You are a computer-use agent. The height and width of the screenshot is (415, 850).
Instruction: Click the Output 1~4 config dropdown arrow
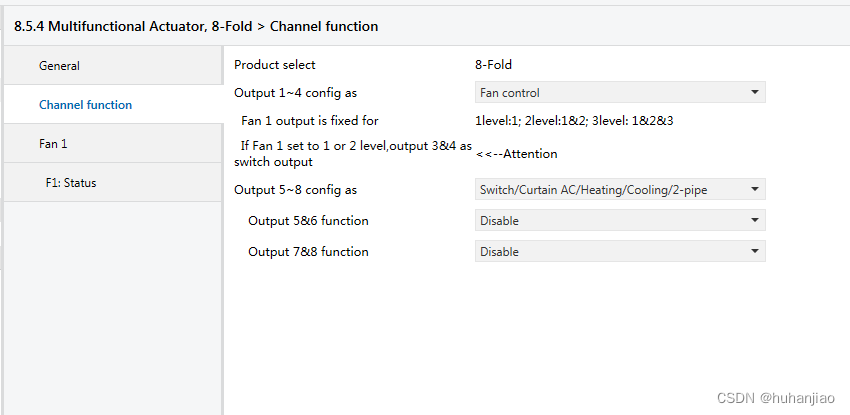753,93
